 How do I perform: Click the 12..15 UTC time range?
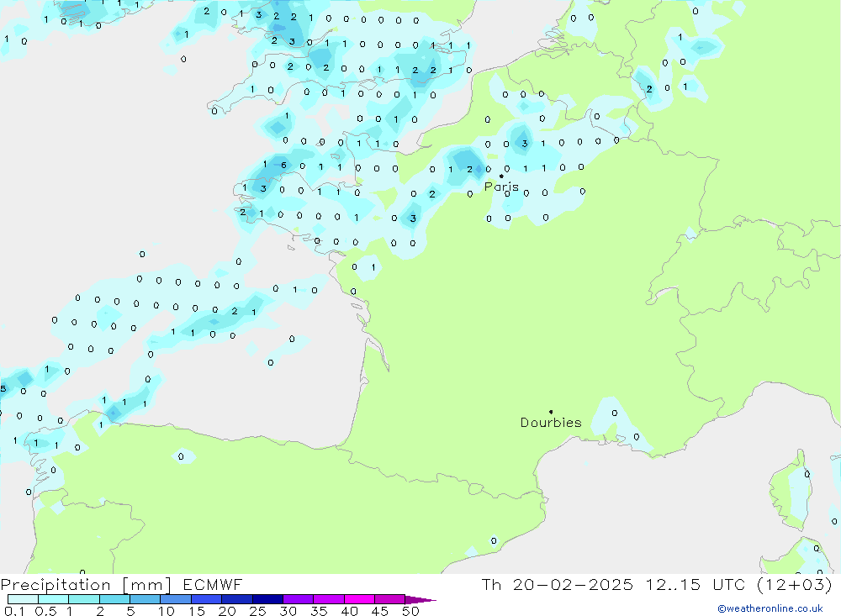[696, 585]
